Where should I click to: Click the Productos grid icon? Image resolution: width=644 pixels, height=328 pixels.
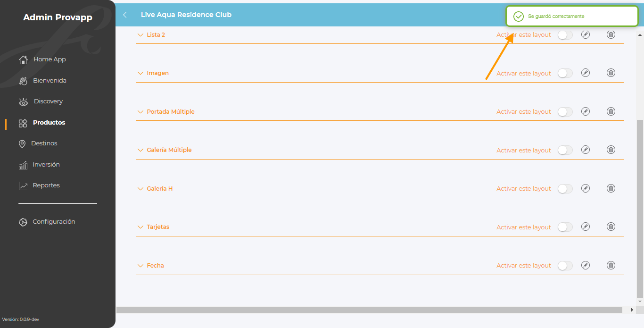(x=23, y=123)
